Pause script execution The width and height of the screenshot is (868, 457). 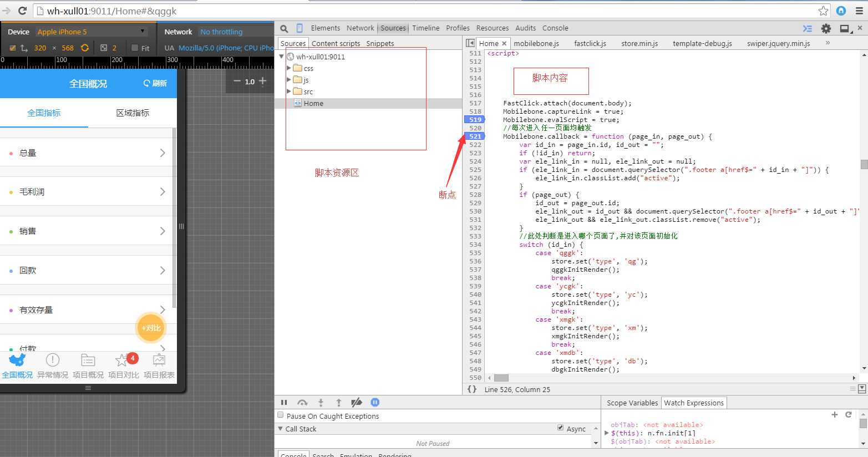click(x=284, y=403)
